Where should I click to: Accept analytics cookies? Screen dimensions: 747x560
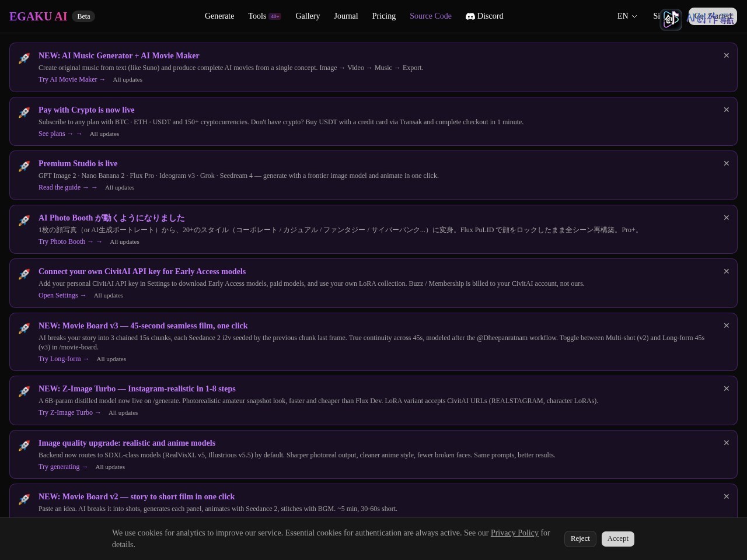tap(618, 539)
